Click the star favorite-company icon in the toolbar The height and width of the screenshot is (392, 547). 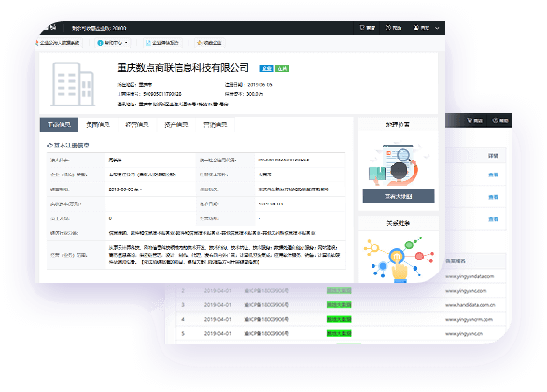[199, 43]
